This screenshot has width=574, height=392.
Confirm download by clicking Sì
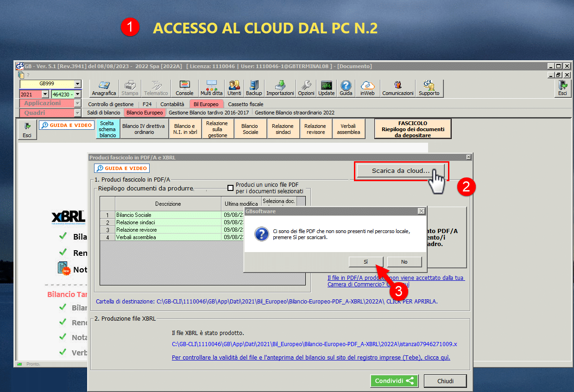pyautogui.click(x=366, y=262)
